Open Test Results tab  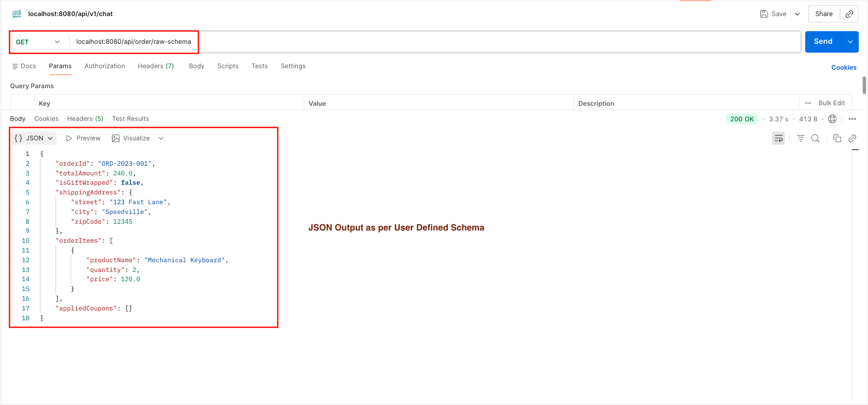[x=130, y=118]
